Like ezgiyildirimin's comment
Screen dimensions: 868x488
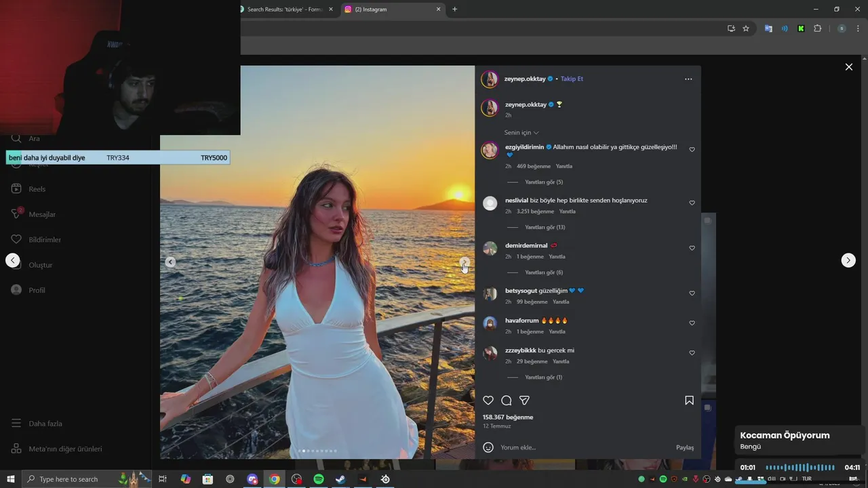[692, 150]
